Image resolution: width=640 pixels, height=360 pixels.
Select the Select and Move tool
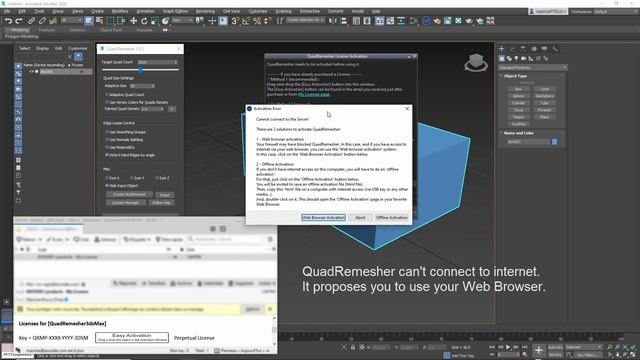tap(133, 21)
